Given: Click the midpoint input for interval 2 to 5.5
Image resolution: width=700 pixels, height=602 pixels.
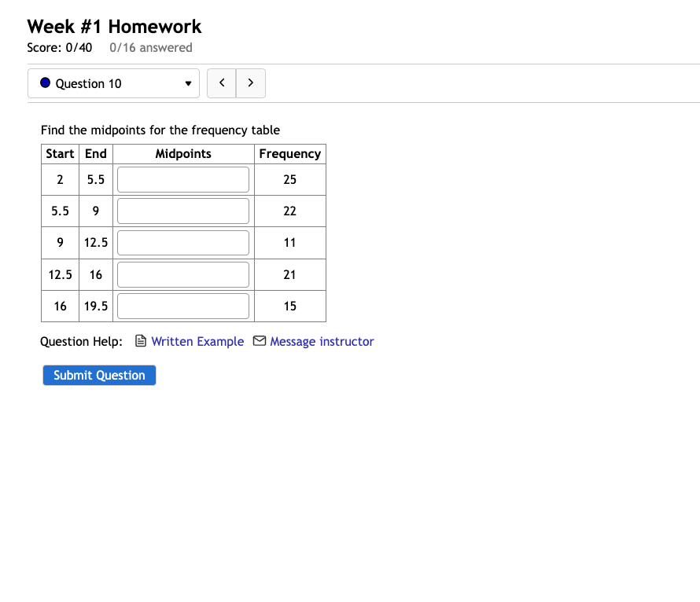Looking at the screenshot, I should (182, 179).
